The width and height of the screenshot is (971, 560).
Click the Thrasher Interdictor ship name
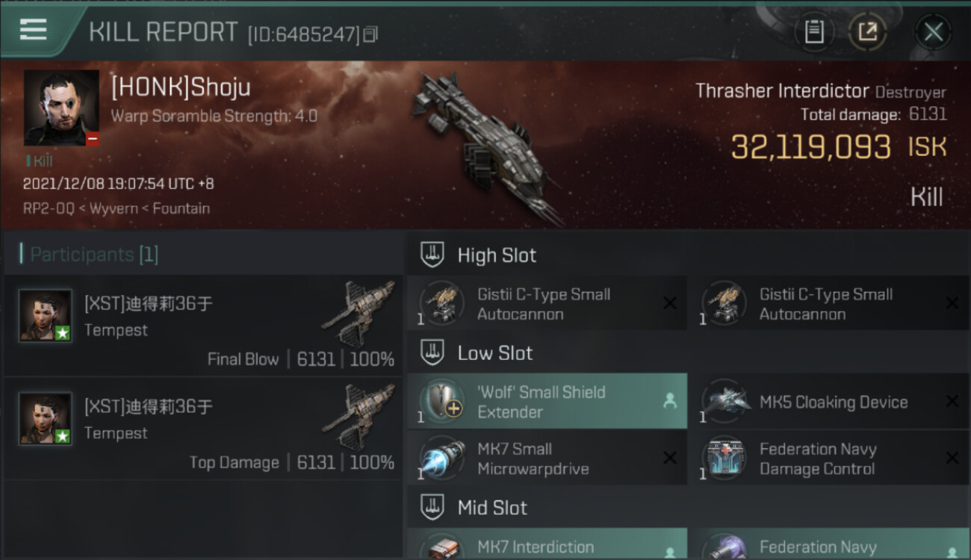coord(782,91)
